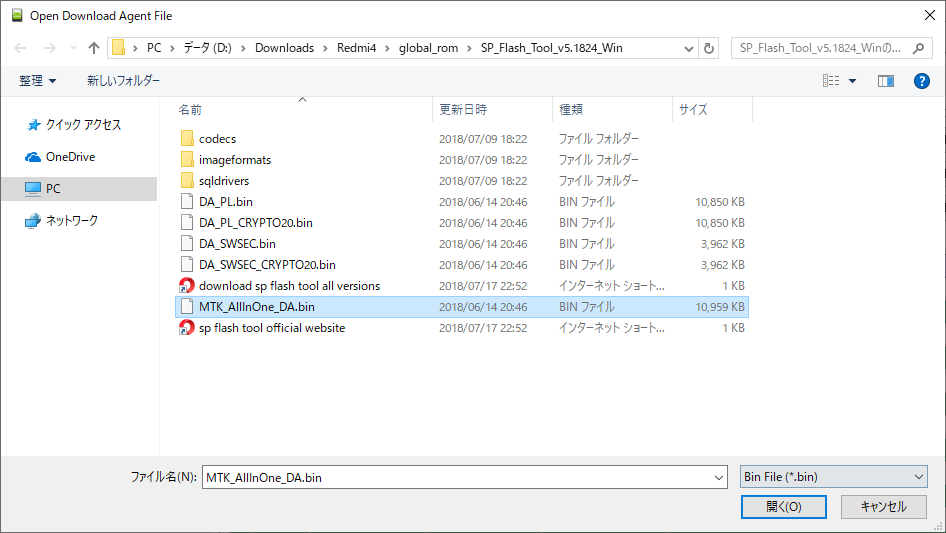Select DA_SWSEC.bin file icon
Screen dimensions: 946x533
pos(187,244)
